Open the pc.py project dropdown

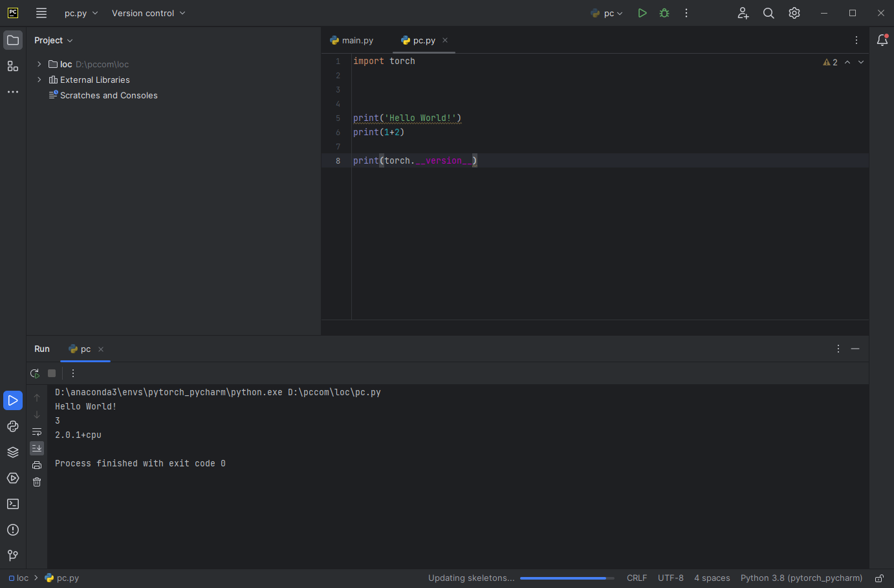(81, 13)
